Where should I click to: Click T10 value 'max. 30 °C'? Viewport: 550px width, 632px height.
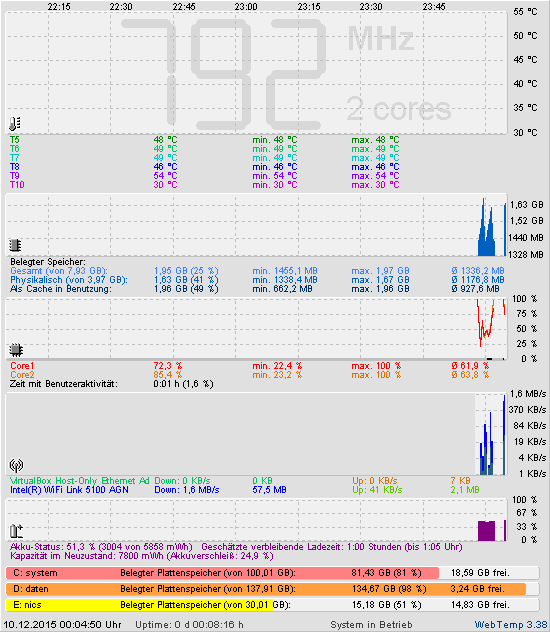pyautogui.click(x=375, y=185)
